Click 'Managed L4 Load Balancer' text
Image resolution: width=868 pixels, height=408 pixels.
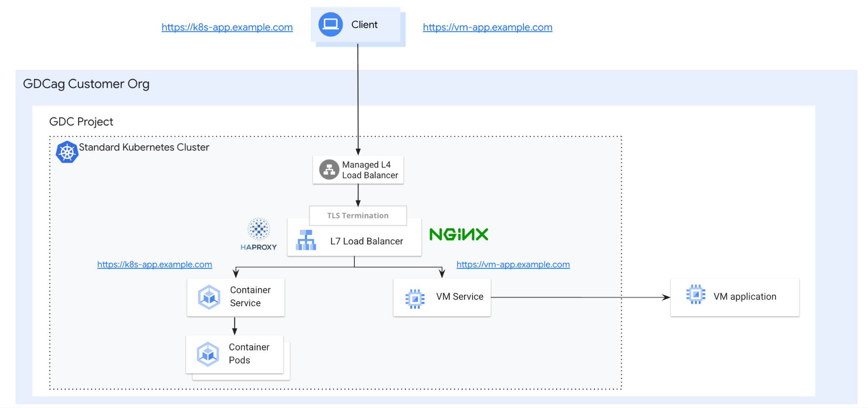point(370,170)
